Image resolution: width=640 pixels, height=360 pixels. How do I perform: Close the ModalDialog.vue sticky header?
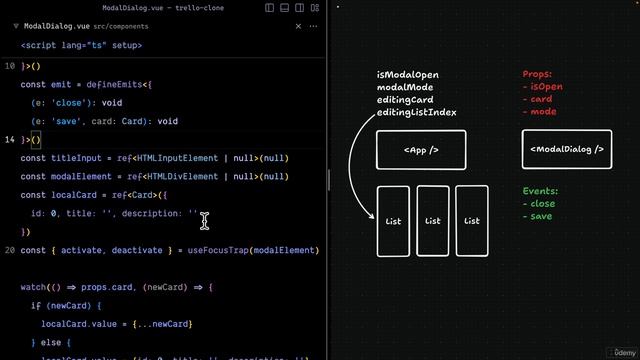[298, 26]
